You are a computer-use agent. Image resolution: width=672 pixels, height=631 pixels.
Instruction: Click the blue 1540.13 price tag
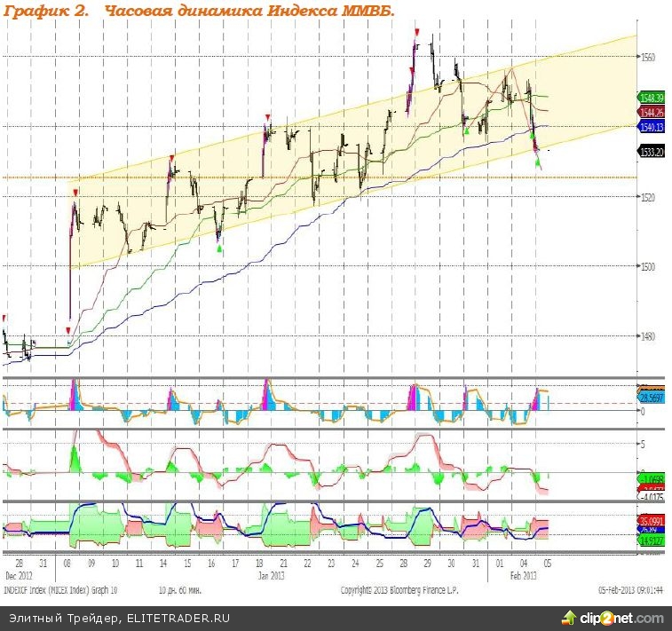pos(650,127)
